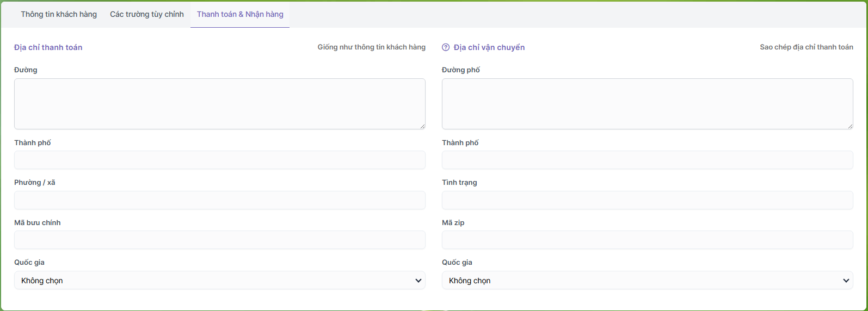Select the Thanh toán & Nhận hàng tab

(240, 14)
